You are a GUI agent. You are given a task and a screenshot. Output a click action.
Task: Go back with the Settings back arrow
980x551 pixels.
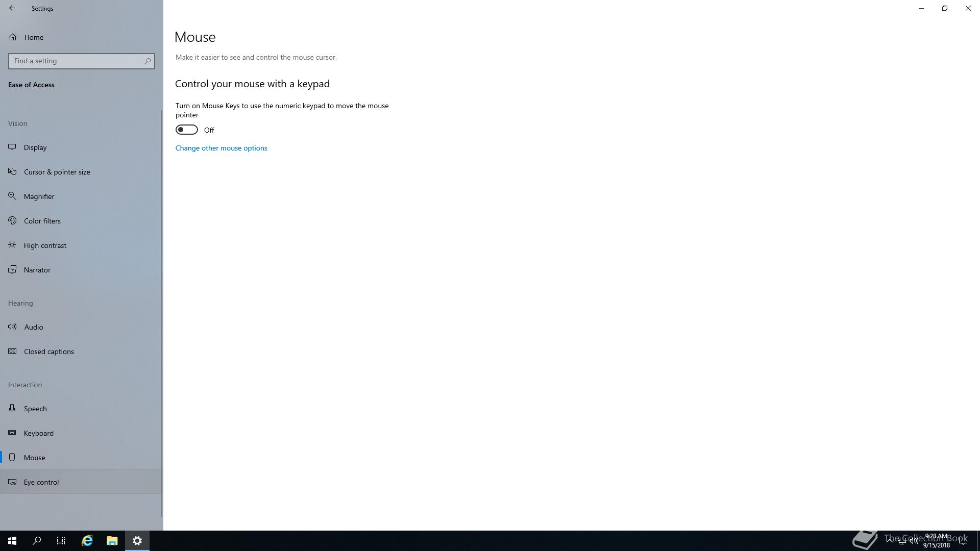12,8
